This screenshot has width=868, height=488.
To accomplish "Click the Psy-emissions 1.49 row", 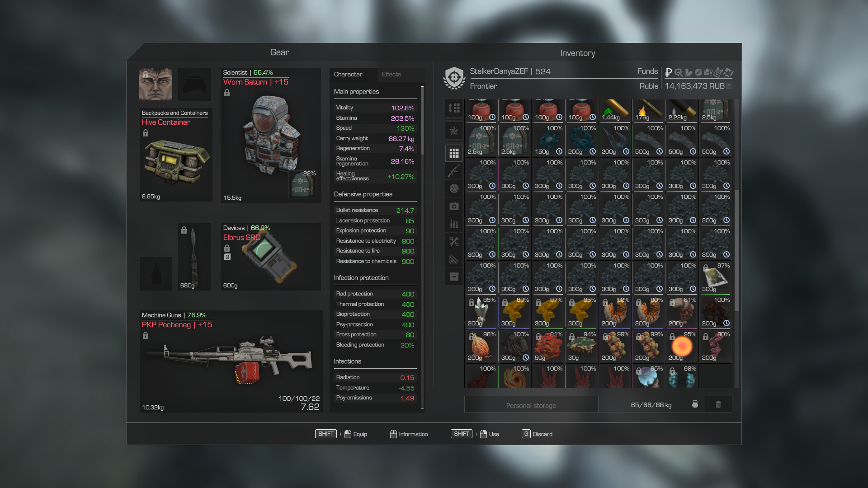I will (375, 398).
